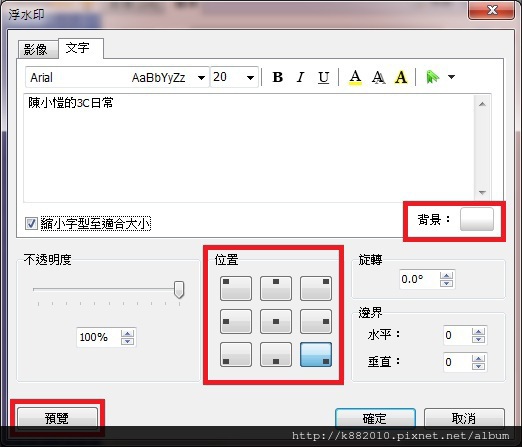This screenshot has width=522, height=447.
Task: Decrease 垂直 vertical margin with down arrow
Action: click(x=478, y=366)
